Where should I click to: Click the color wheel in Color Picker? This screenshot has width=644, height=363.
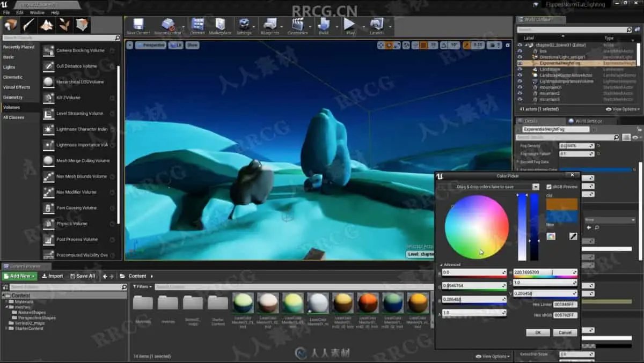click(x=477, y=227)
